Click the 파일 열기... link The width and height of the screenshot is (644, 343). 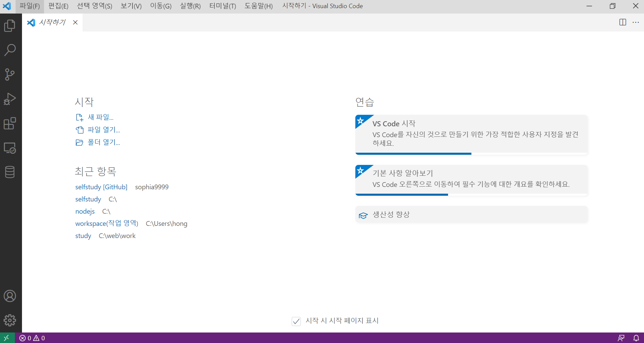(x=98, y=130)
